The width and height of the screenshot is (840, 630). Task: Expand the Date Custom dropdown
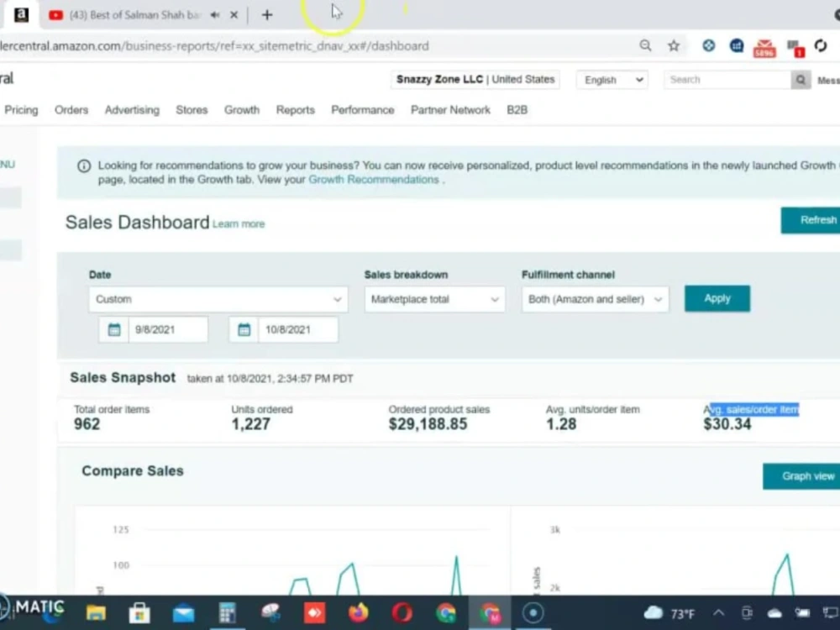(218, 299)
